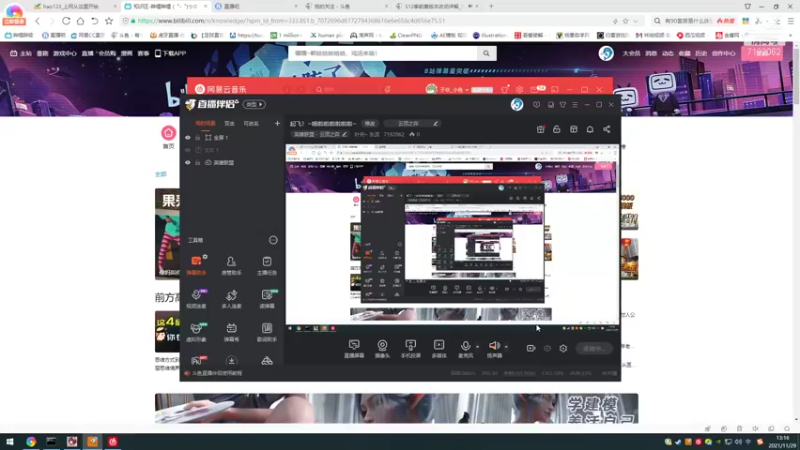
Task: Click the start-streaming button at bottom right
Action: [594, 348]
